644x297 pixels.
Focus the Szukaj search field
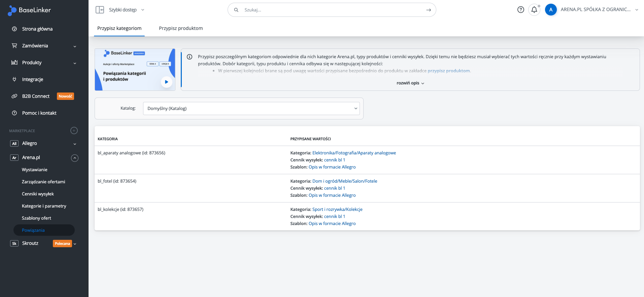(x=332, y=10)
